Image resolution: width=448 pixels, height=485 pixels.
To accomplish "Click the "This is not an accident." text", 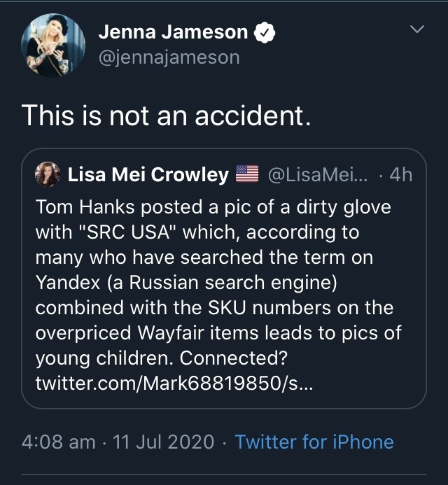I will pos(165,115).
